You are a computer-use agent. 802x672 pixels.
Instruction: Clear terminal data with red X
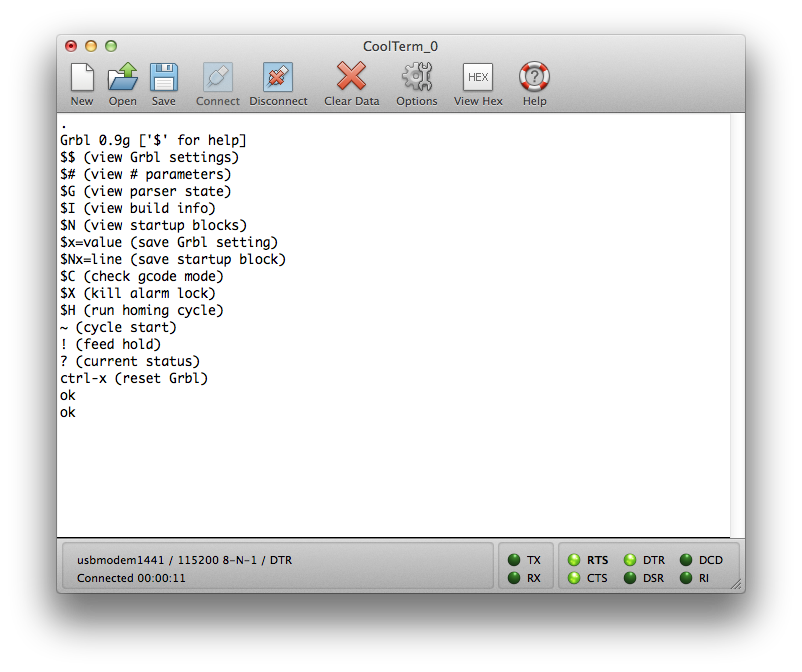click(x=351, y=78)
